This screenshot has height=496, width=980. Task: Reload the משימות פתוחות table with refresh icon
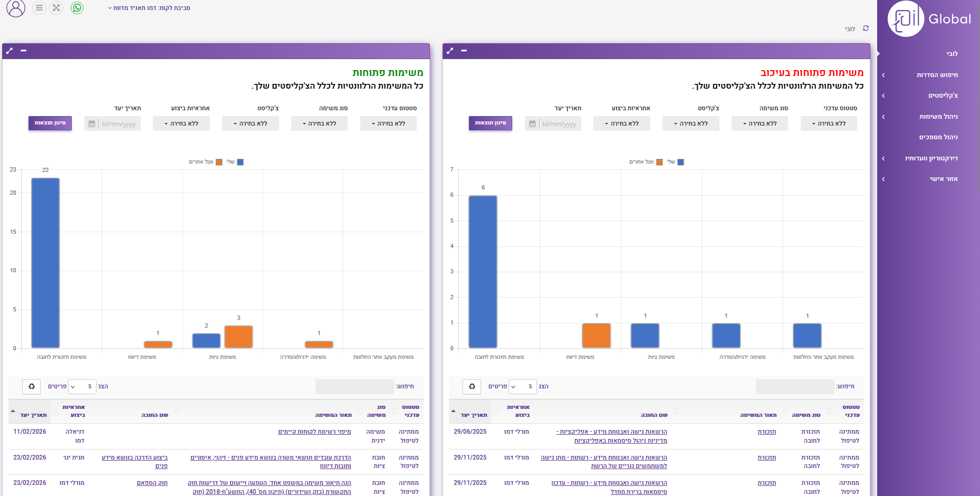32,387
